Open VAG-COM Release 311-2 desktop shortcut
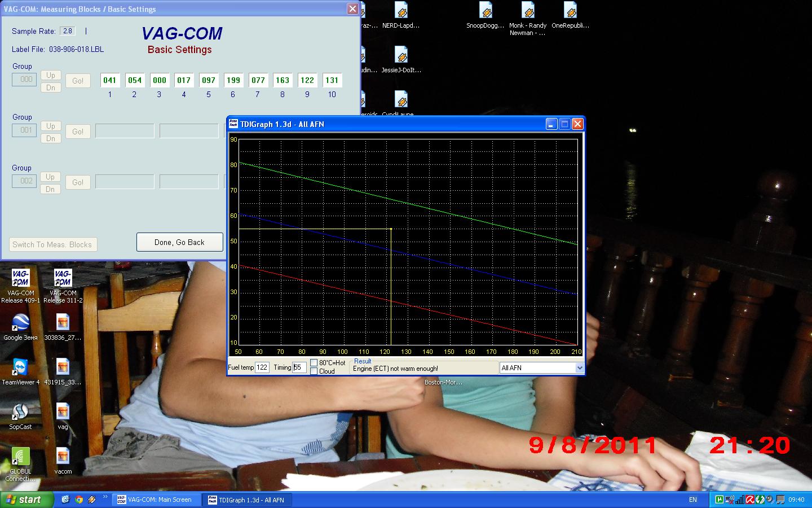 (63, 286)
